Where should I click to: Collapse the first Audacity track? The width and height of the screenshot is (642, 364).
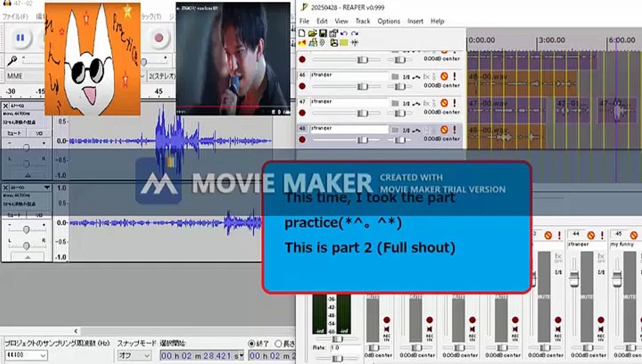click(27, 175)
